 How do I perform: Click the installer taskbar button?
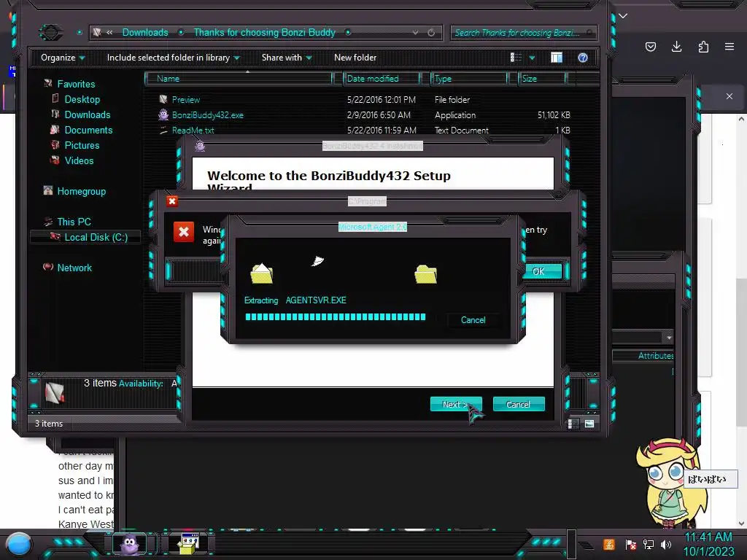(x=189, y=544)
